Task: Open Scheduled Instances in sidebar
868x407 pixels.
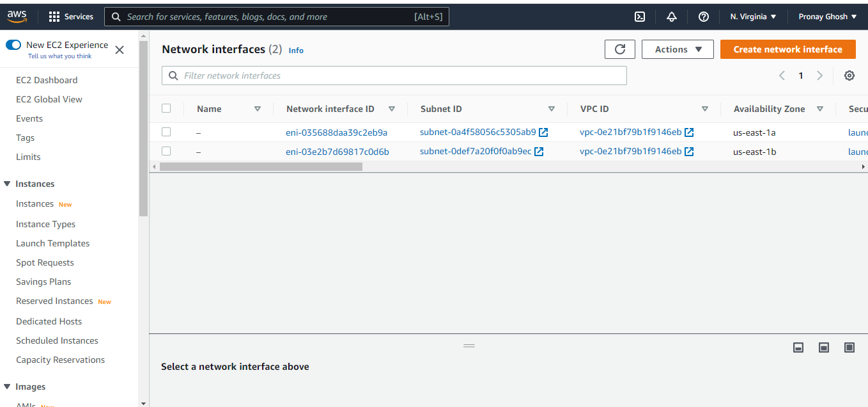Action: (x=57, y=340)
